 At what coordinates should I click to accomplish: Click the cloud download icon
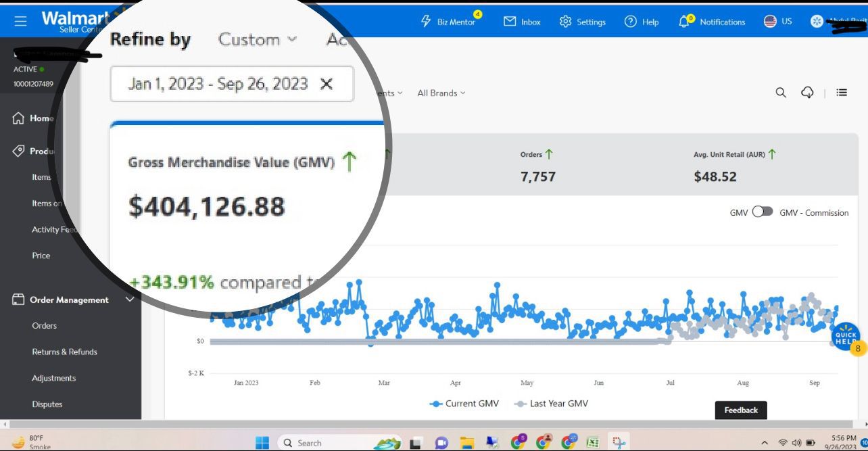coord(807,93)
